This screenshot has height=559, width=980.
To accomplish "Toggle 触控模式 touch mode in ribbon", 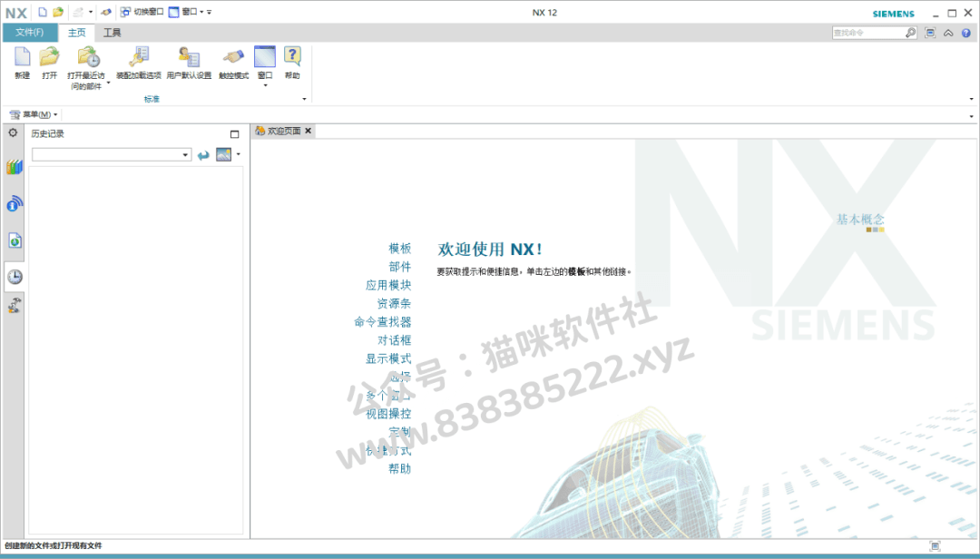I will [x=234, y=63].
